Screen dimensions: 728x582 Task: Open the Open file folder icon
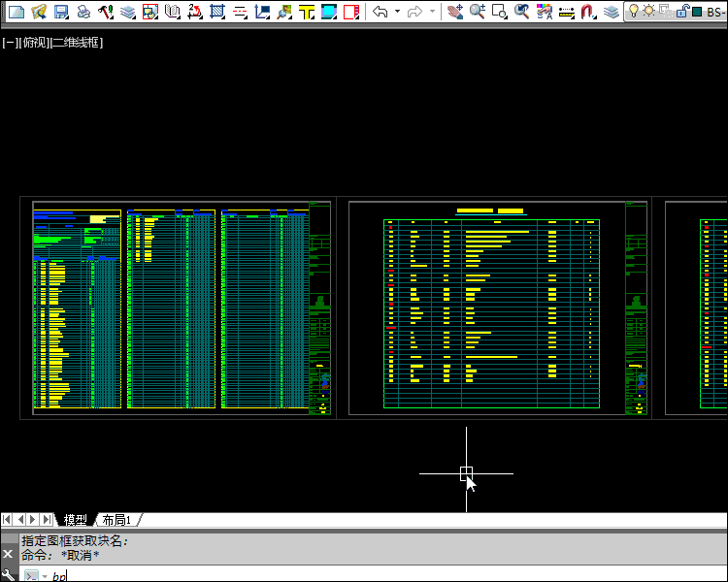click(x=39, y=12)
